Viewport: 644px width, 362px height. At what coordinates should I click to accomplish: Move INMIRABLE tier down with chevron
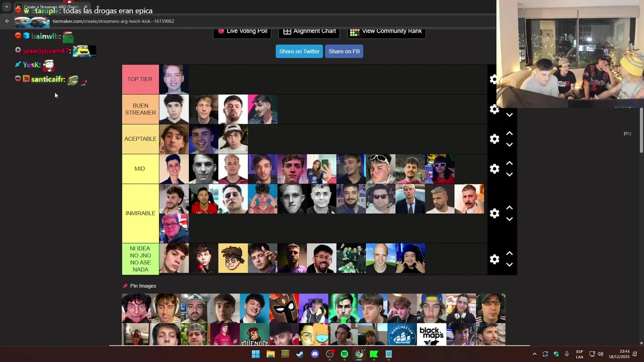[x=509, y=219]
